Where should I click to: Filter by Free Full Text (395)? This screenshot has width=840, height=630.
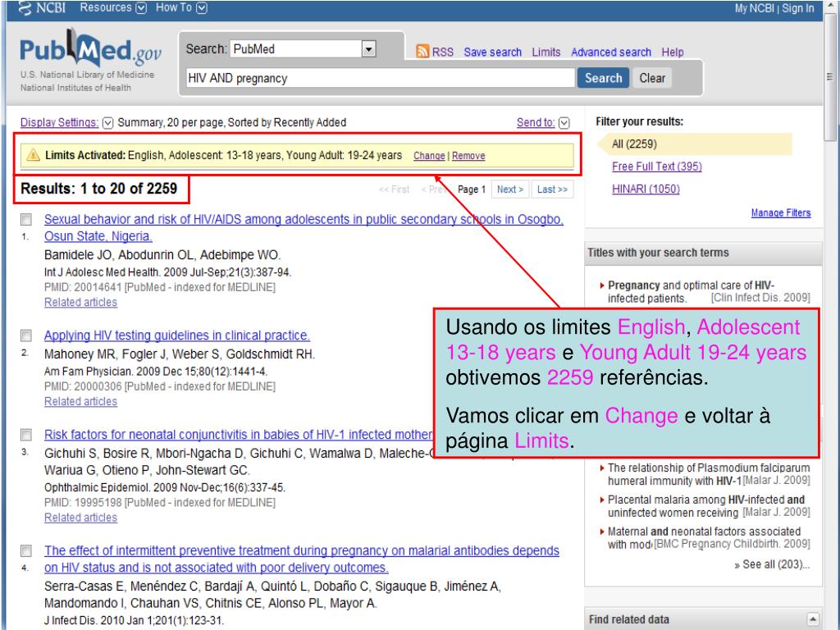657,167
